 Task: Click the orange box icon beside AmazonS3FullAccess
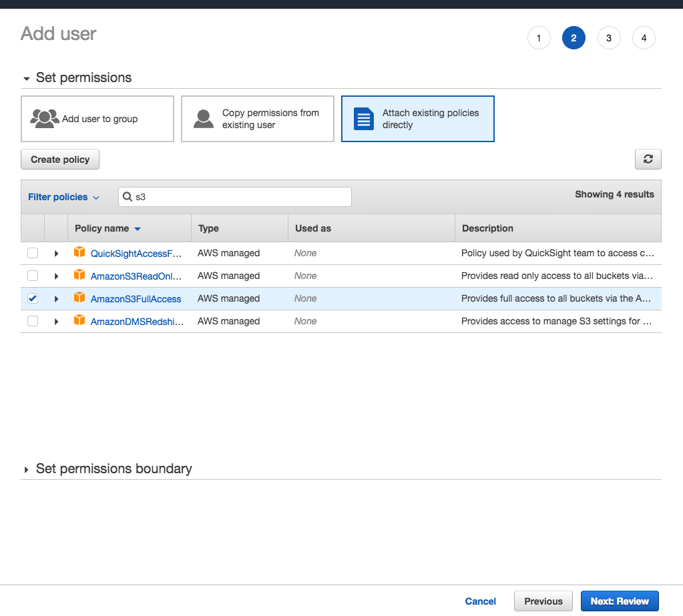(79, 298)
